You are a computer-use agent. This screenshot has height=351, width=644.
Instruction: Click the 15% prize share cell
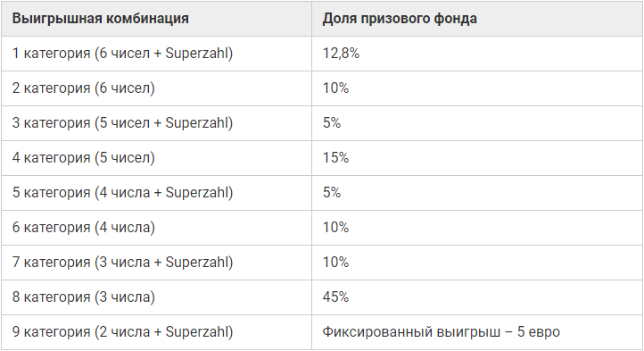click(x=477, y=158)
